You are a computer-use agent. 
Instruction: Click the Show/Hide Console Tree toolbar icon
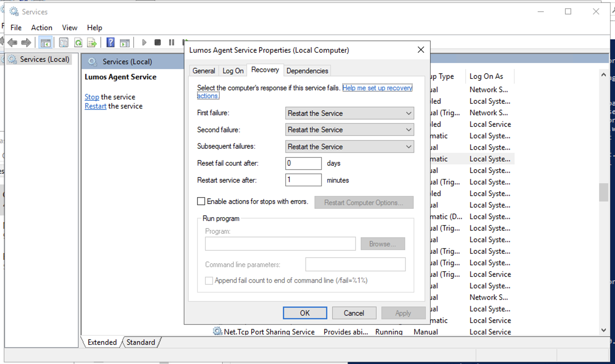pyautogui.click(x=46, y=43)
